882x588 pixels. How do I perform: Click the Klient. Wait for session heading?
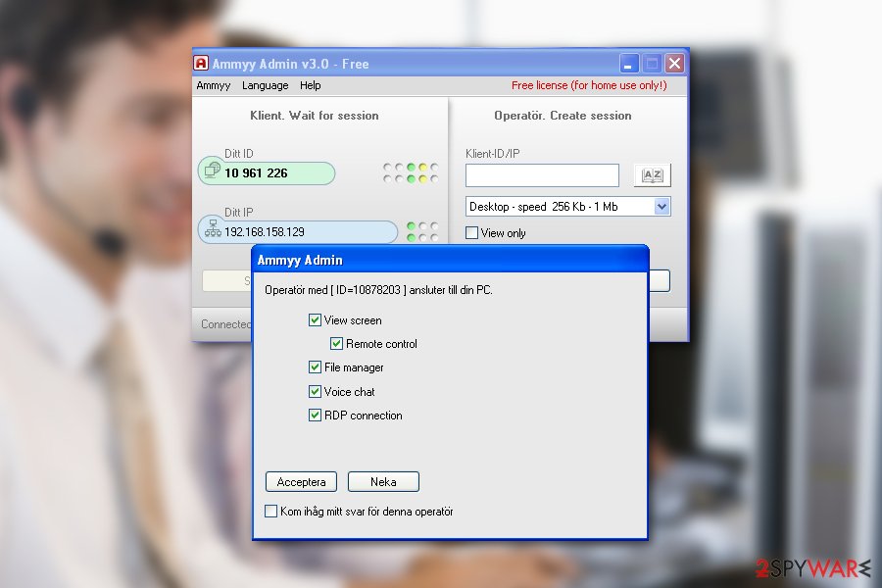tap(315, 116)
